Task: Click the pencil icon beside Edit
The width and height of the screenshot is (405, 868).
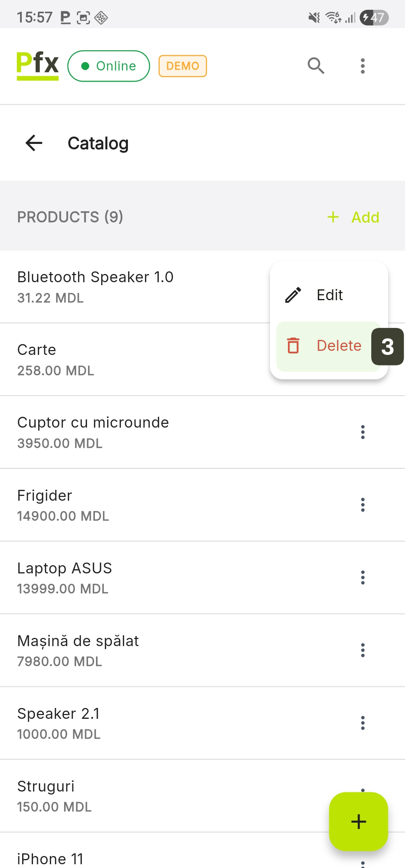Action: 293,295
